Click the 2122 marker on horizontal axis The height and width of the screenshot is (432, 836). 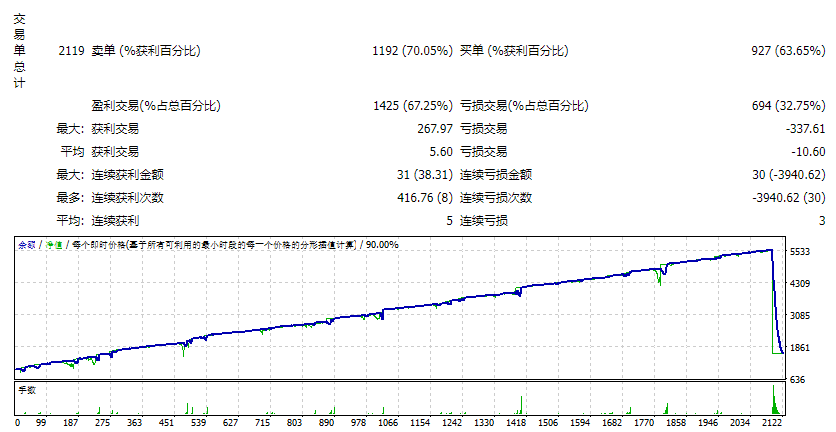[771, 422]
